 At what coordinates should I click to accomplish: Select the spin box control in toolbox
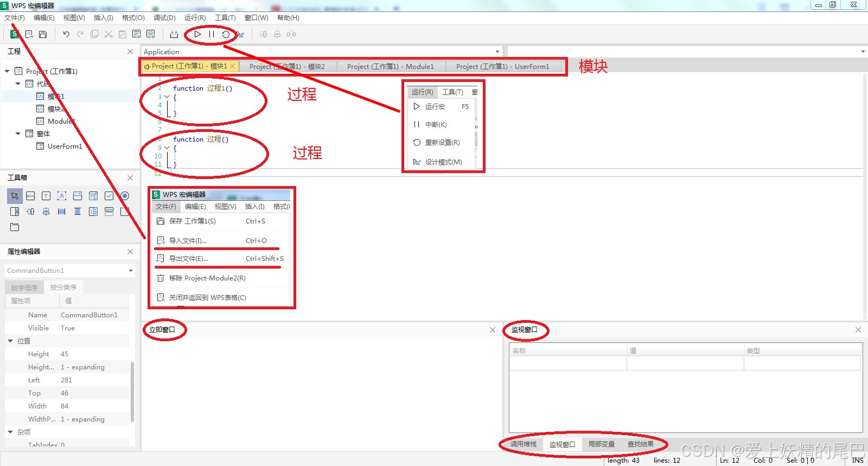tap(93, 212)
